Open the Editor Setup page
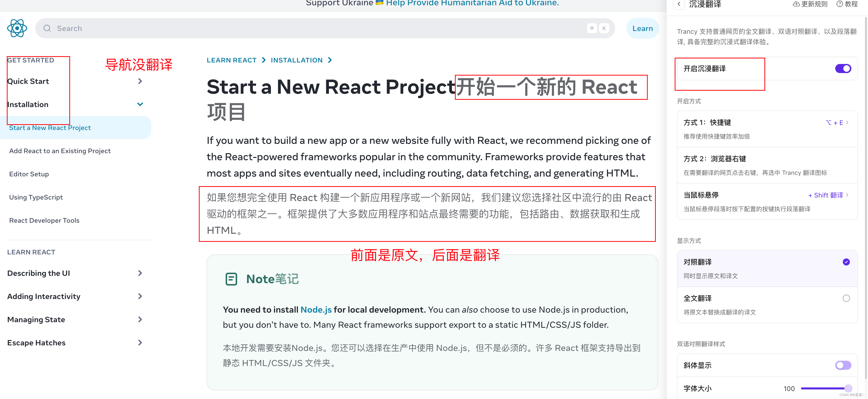Viewport: 868px width, 399px height. 29,174
